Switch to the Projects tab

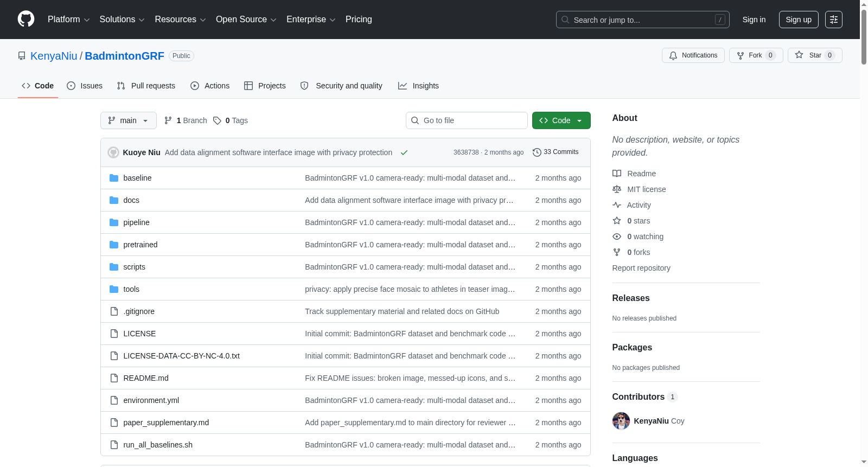pos(265,86)
